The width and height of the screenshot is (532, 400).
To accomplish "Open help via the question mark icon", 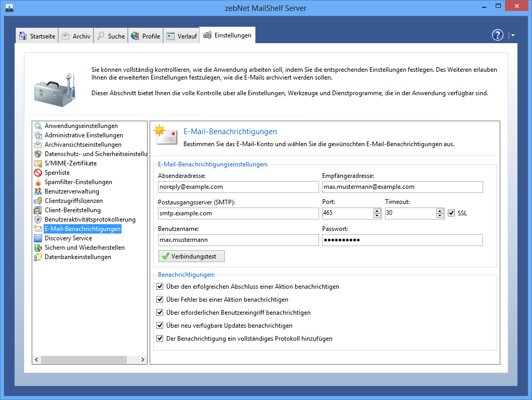I will click(497, 35).
